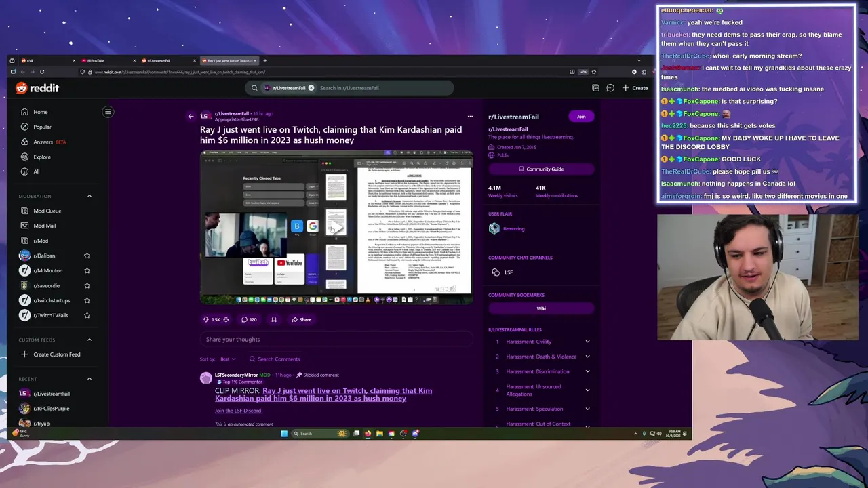Click the browser address bar URL
The height and width of the screenshot is (488, 868).
180,72
